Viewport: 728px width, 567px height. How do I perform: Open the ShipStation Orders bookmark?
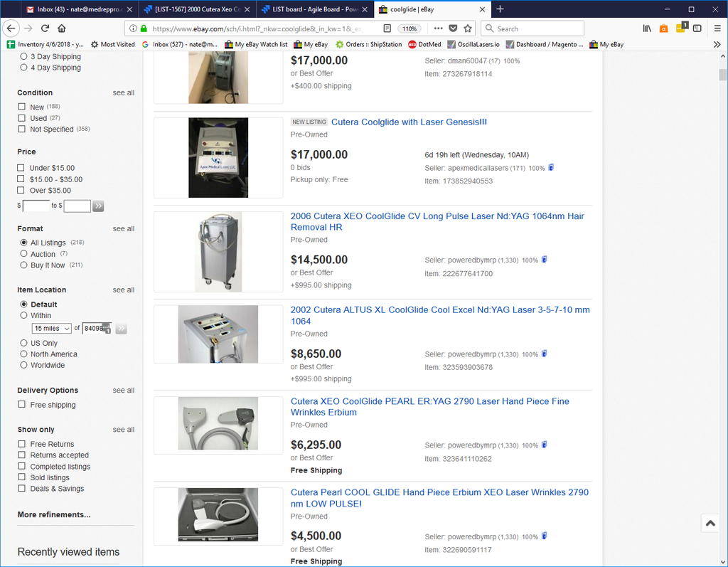click(x=369, y=45)
